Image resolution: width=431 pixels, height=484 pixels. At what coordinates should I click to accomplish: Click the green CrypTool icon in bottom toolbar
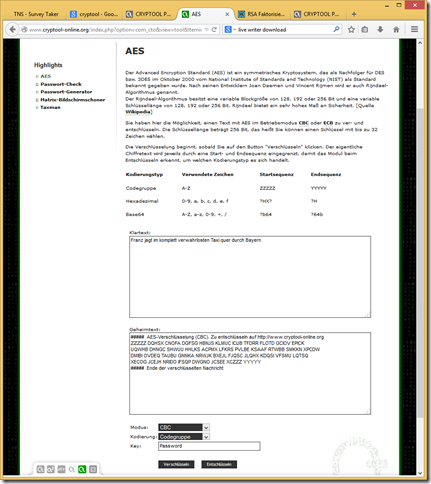(82, 469)
